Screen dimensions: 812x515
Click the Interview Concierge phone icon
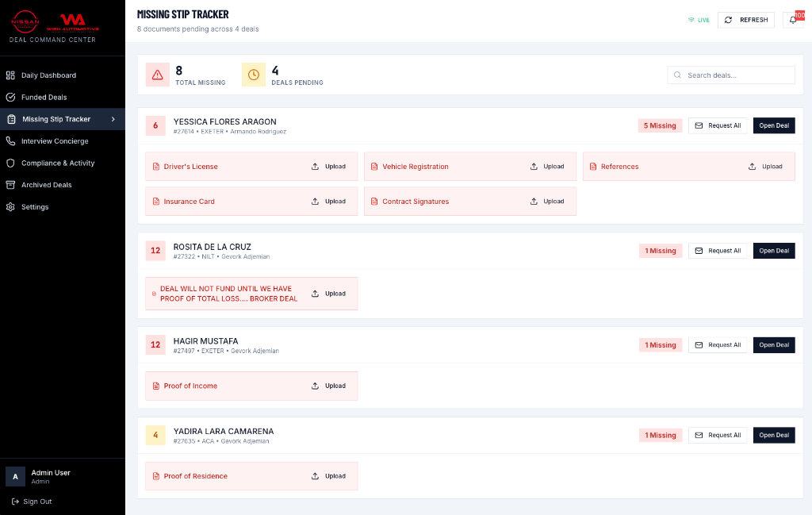(x=10, y=141)
